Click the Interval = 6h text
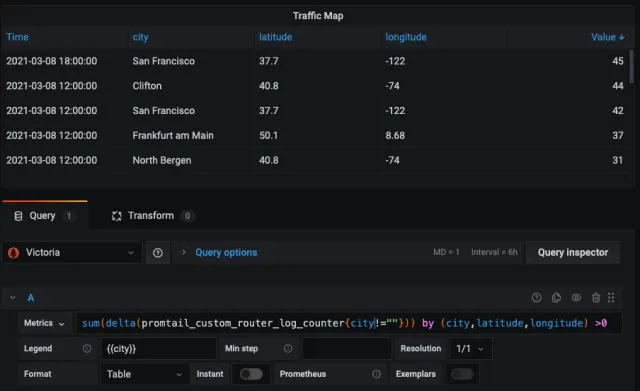Viewport: 640px width, 391px height. click(494, 252)
